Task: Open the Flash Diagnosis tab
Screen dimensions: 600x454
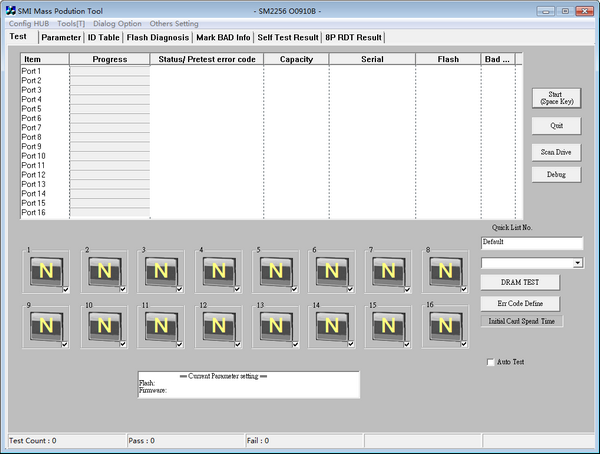Action: [x=158, y=37]
